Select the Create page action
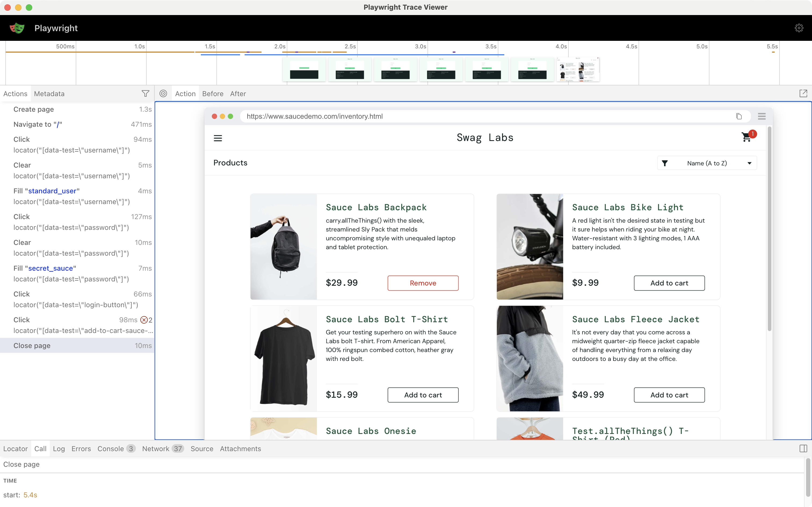Screen dimensions: 812x507 pyautogui.click(x=77, y=109)
